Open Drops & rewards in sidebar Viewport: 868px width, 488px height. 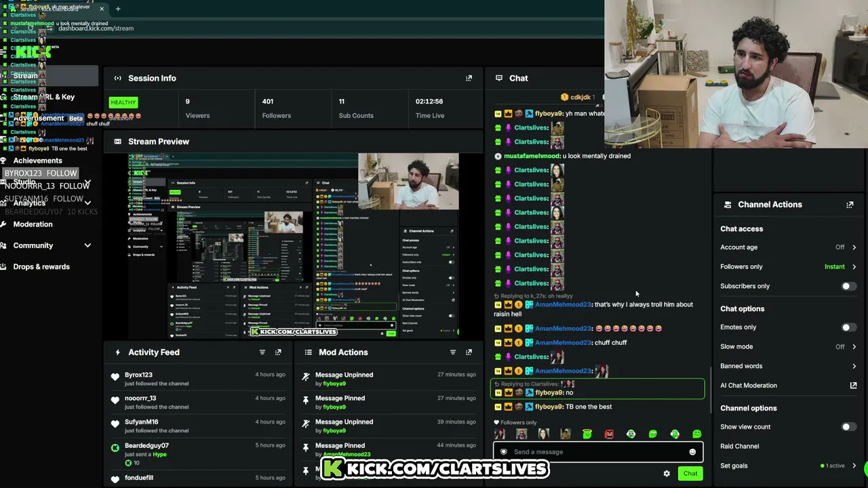tap(41, 266)
